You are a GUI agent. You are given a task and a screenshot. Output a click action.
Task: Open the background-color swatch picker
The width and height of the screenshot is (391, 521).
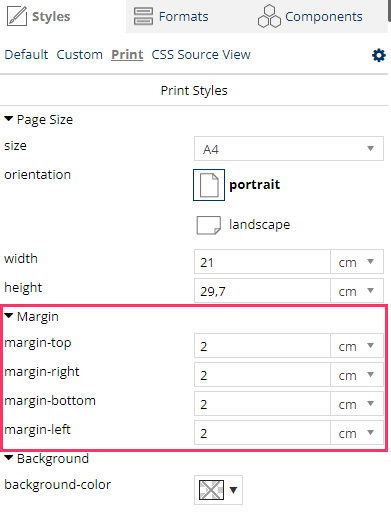tap(218, 490)
